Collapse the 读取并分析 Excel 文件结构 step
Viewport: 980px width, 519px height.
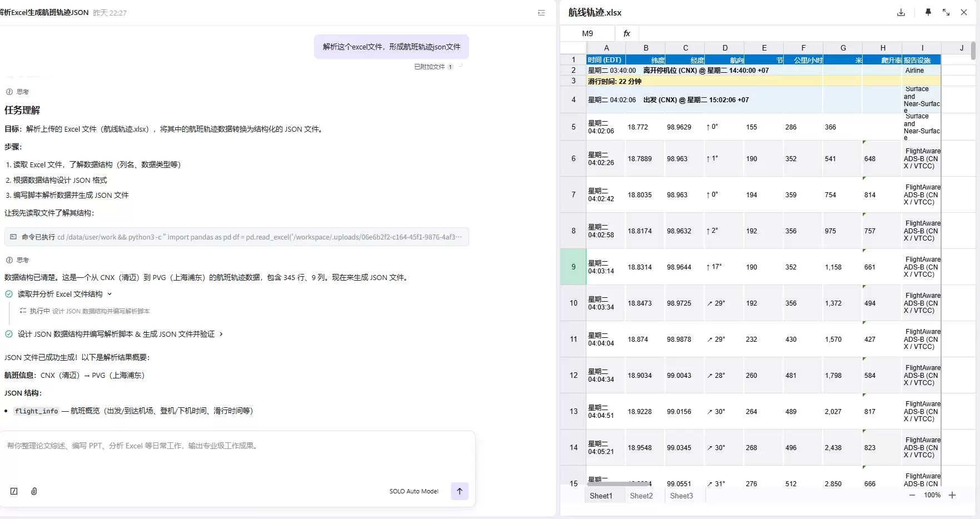pyautogui.click(x=110, y=294)
